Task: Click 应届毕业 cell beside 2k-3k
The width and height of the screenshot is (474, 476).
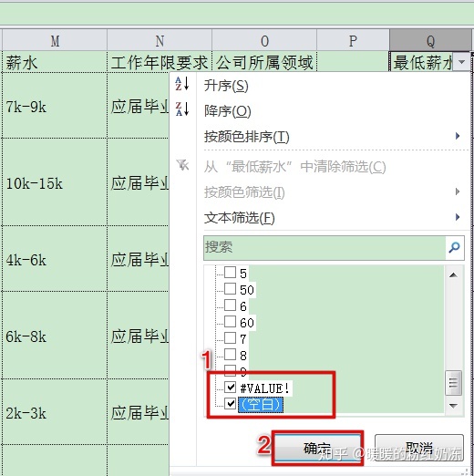Action: (x=139, y=412)
